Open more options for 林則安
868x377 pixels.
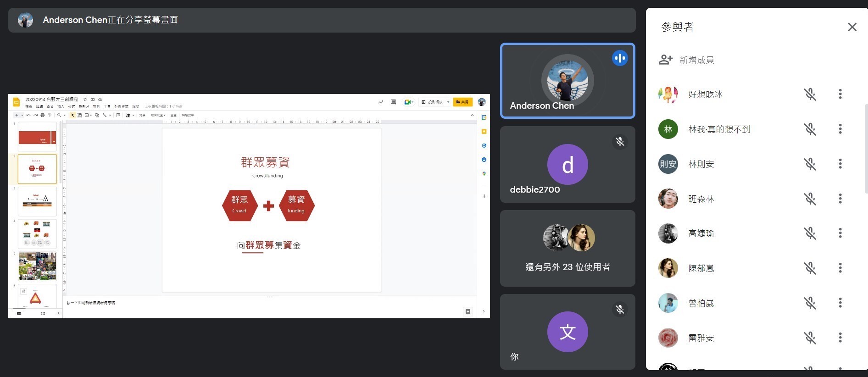click(x=840, y=164)
